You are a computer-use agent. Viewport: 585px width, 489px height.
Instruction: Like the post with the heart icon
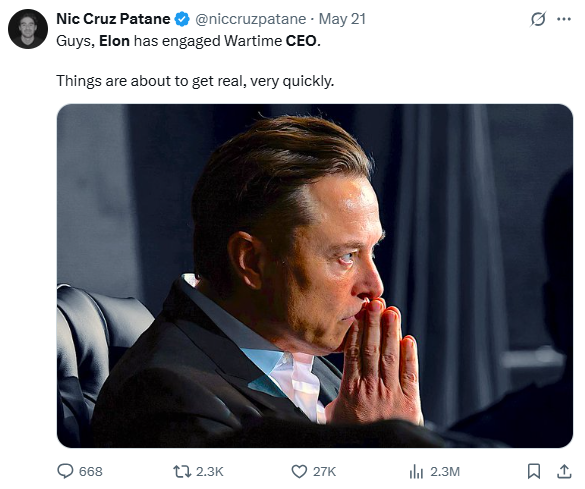[299, 471]
